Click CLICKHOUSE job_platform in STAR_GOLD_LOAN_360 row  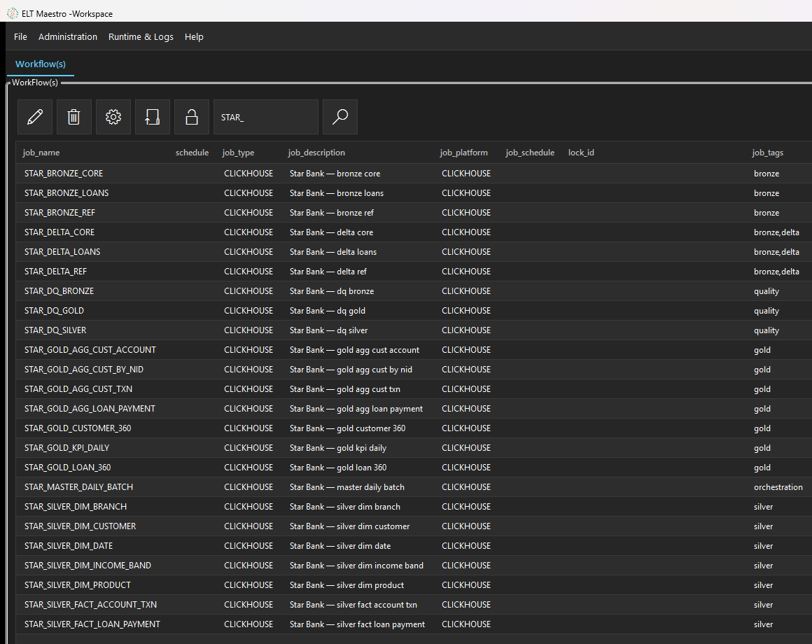click(x=466, y=468)
